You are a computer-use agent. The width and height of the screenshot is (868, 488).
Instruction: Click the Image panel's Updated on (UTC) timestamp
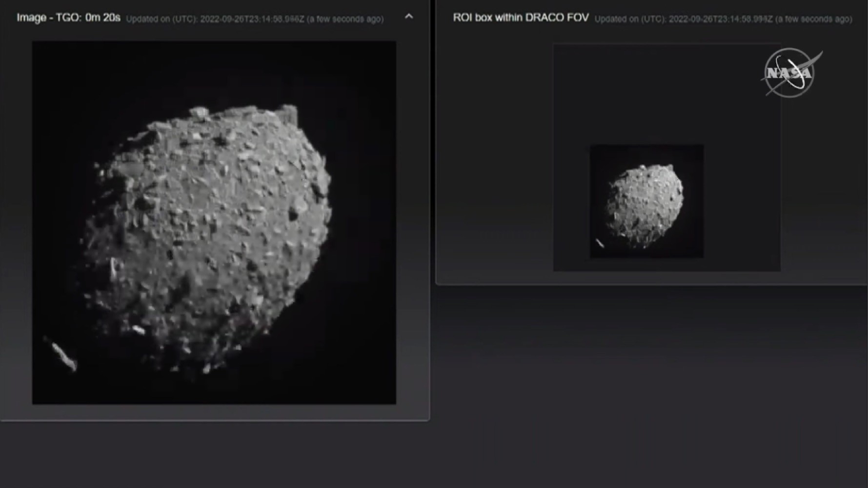point(215,19)
